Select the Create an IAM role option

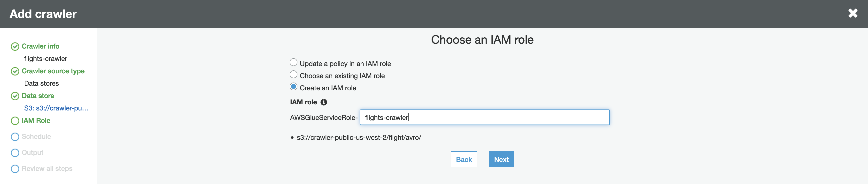tap(294, 87)
